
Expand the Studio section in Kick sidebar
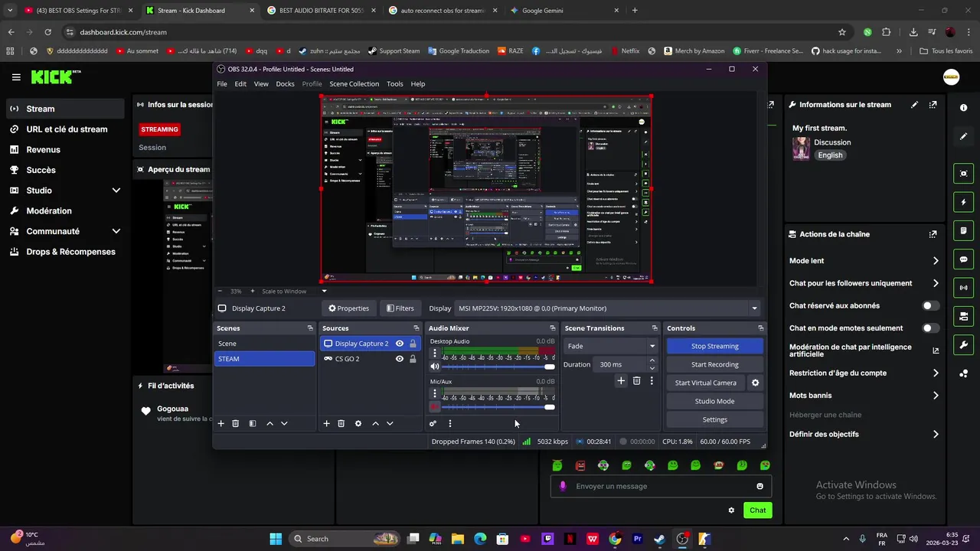click(116, 191)
